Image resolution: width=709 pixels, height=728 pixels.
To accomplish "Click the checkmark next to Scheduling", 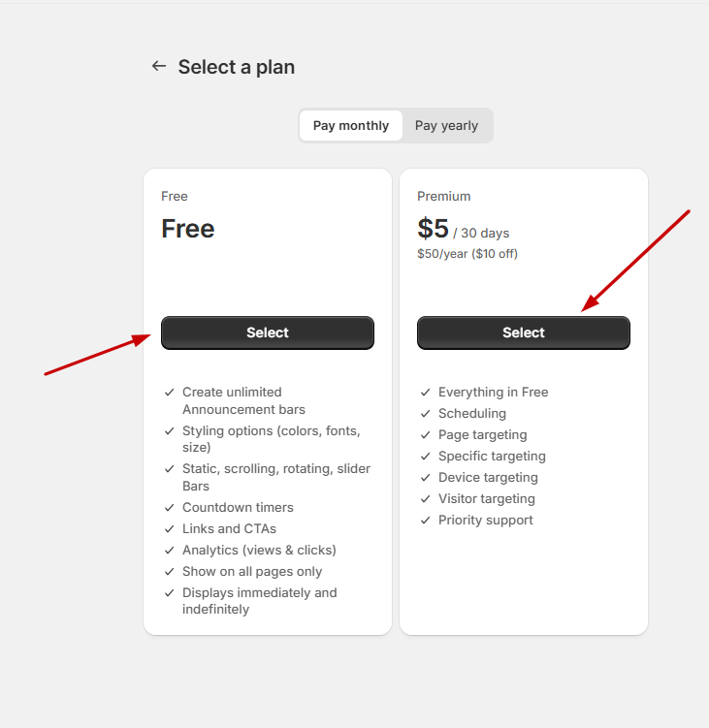I will coord(426,414).
